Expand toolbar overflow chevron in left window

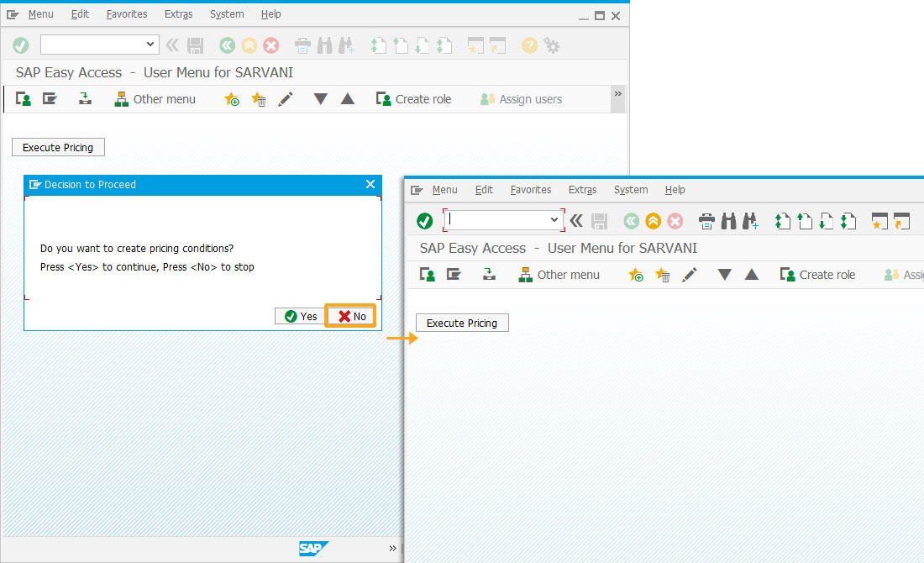click(x=617, y=94)
